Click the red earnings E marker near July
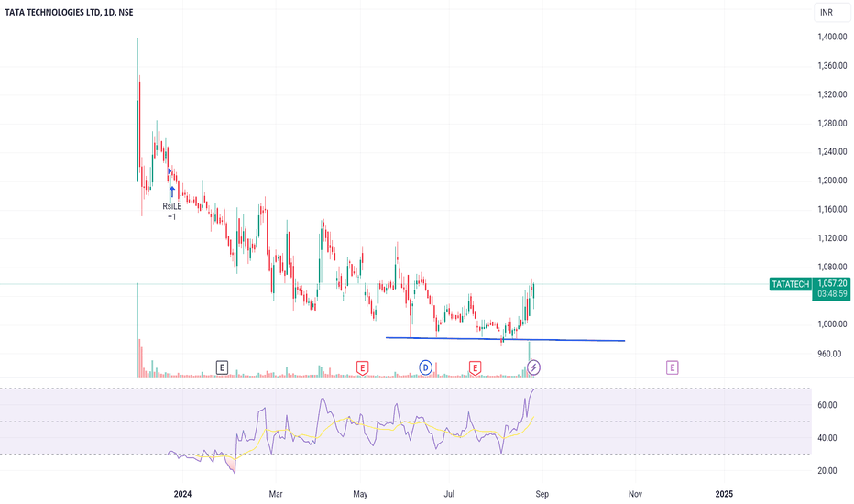 pos(475,367)
